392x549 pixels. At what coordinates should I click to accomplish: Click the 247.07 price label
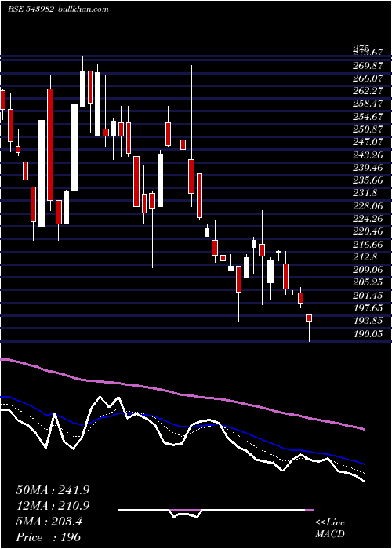point(368,143)
